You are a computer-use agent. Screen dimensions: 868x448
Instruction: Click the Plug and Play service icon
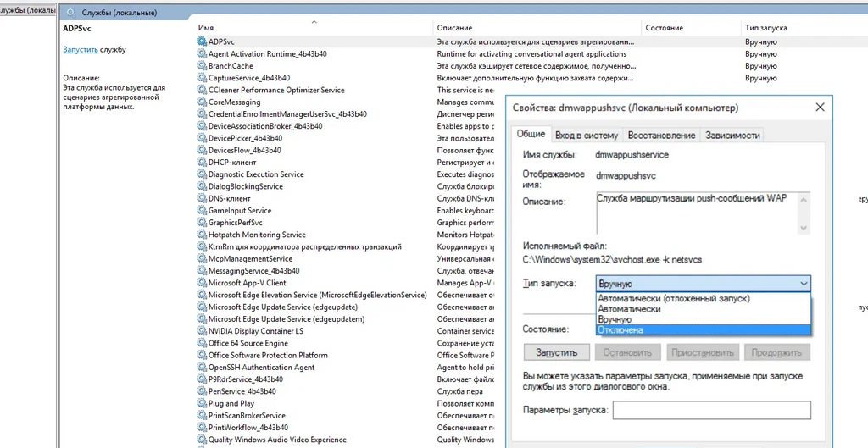pyautogui.click(x=202, y=404)
